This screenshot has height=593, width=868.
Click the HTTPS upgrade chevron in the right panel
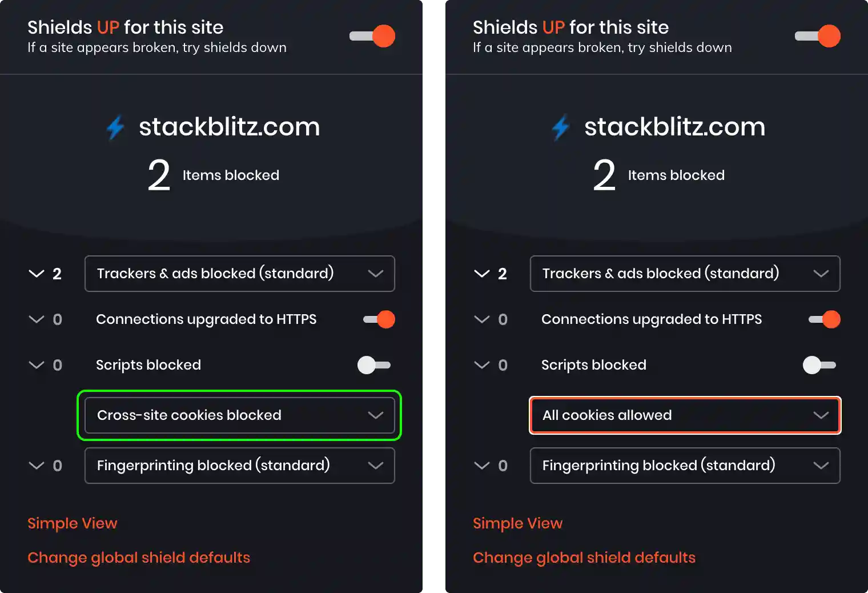pos(481,319)
